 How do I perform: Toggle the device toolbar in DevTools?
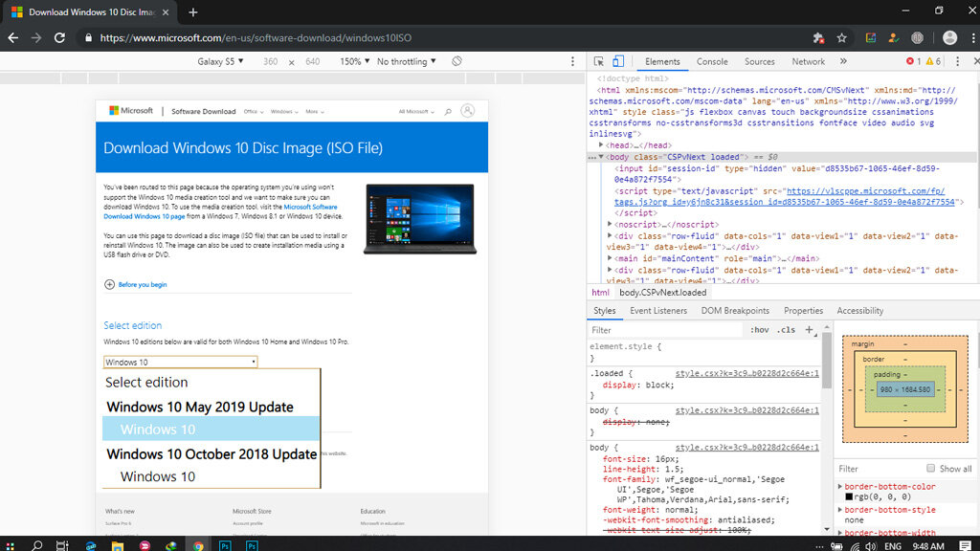click(x=617, y=61)
